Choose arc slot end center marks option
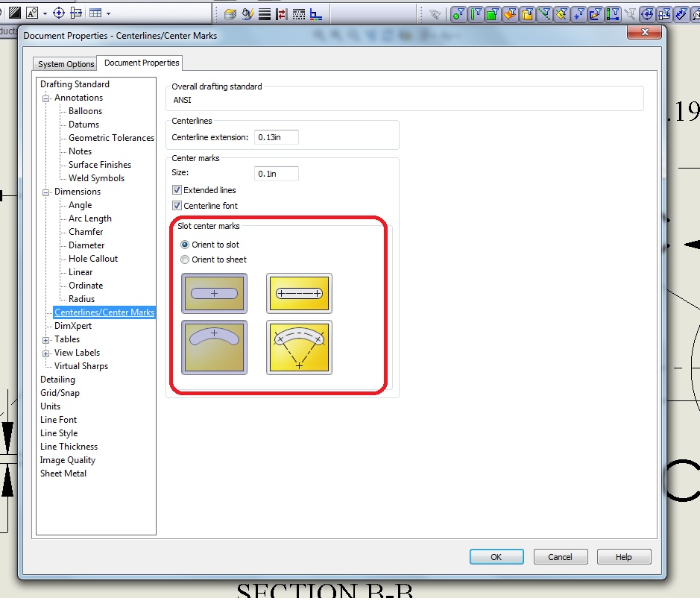 pos(299,347)
